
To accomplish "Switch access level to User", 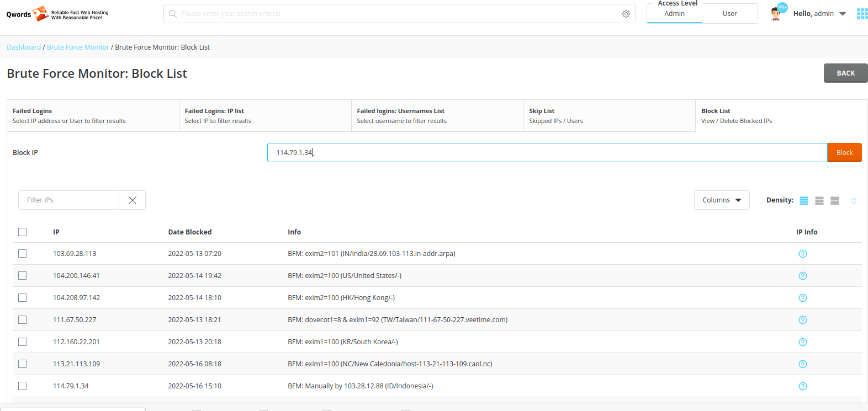I will point(730,14).
